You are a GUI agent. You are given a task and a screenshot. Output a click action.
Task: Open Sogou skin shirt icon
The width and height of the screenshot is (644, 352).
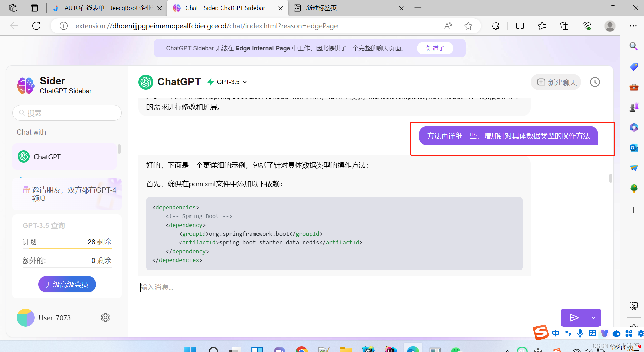point(605,333)
